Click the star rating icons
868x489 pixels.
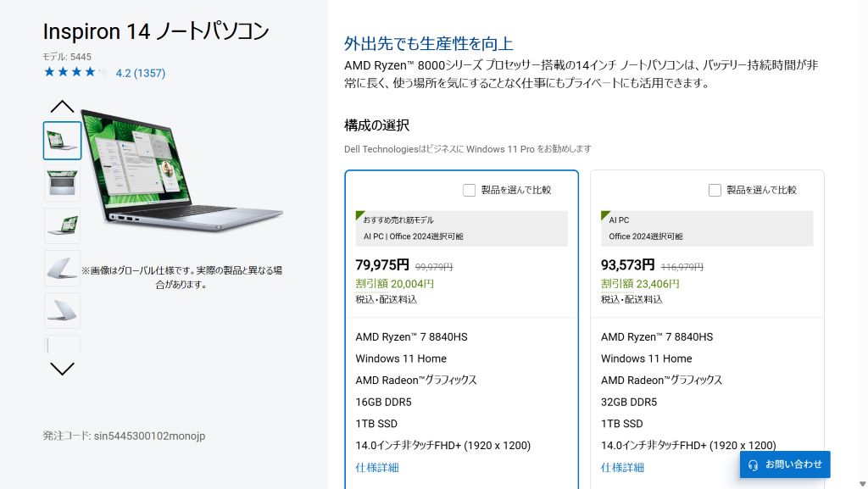[x=75, y=72]
